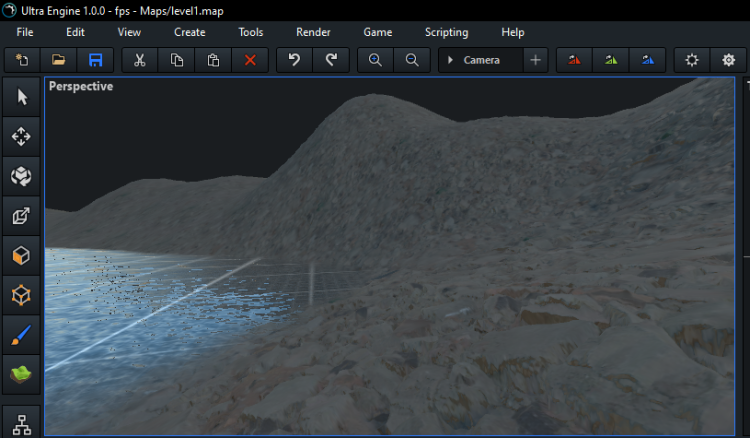Save the map using the floppy disk icon
The height and width of the screenshot is (438, 750).
point(96,60)
